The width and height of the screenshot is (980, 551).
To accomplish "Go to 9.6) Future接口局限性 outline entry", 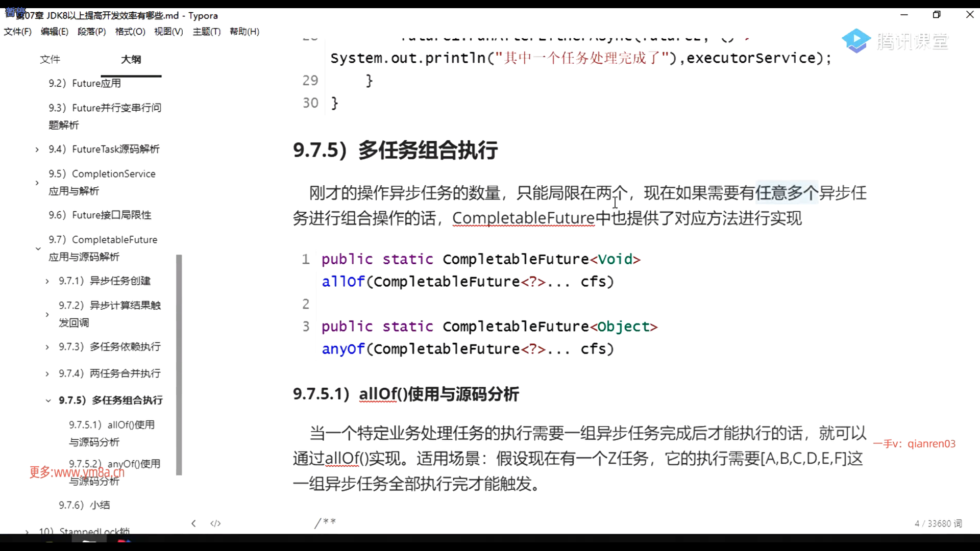I will click(x=100, y=215).
